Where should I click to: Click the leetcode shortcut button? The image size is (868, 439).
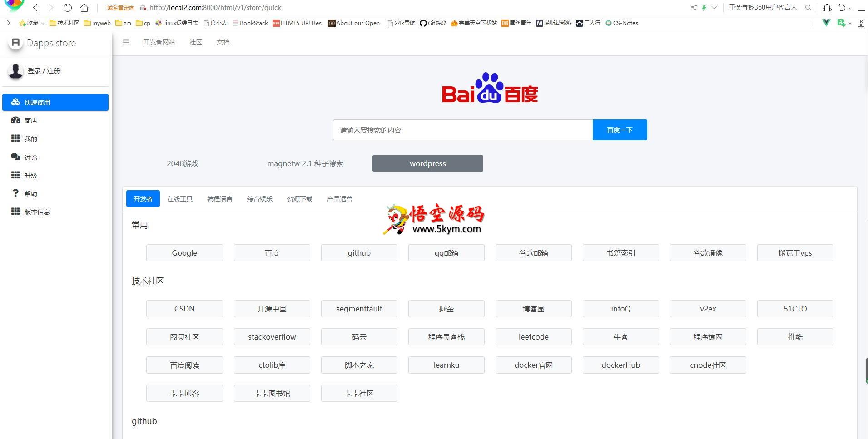click(x=534, y=337)
